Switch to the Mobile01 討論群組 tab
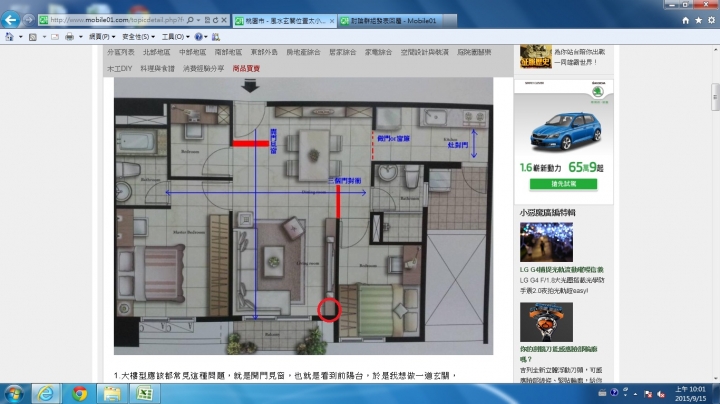This screenshot has height=404, width=720. (390, 21)
